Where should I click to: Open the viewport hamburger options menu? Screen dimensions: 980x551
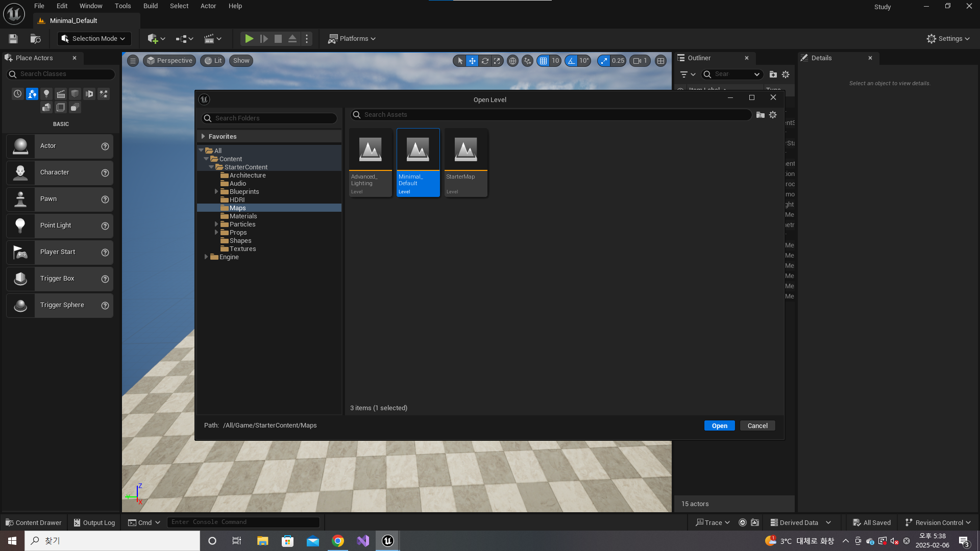(x=133, y=61)
